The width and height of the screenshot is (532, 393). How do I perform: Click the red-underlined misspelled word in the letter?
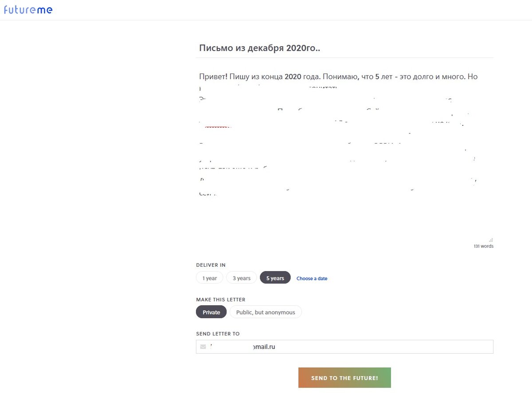[x=217, y=126]
